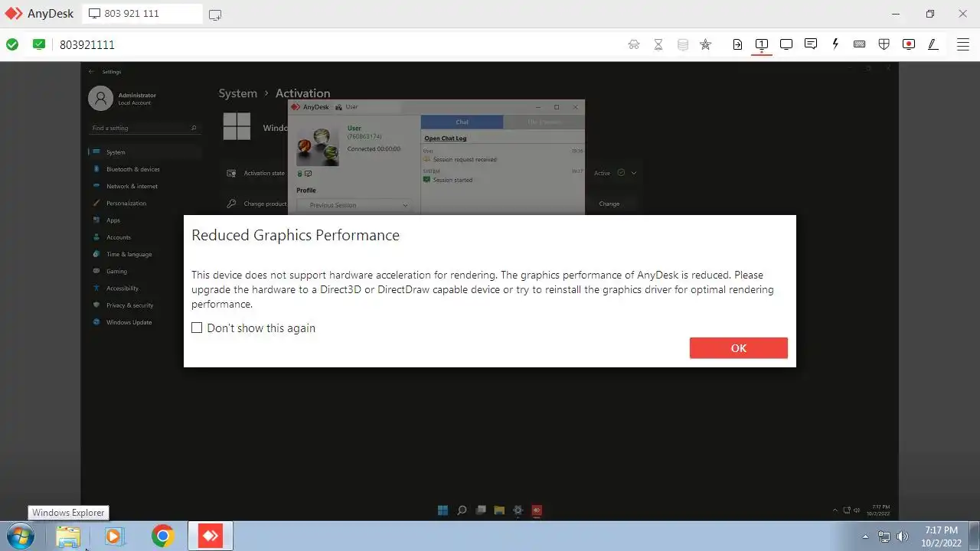980x551 pixels.
Task: Open display settings monitor icon
Action: (x=786, y=44)
